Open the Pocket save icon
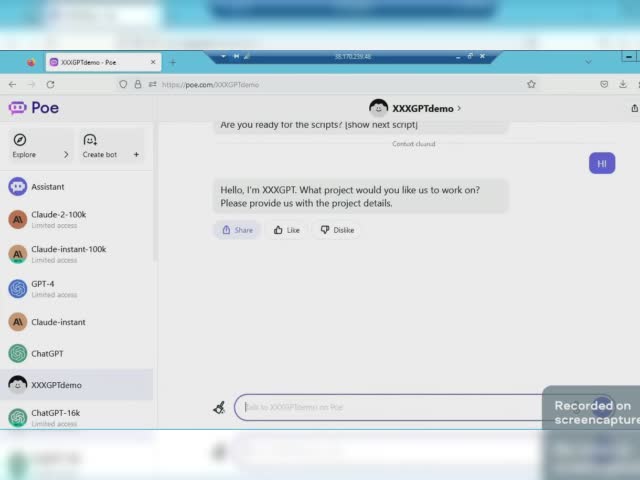Screen dimensions: 640x480 604,84
